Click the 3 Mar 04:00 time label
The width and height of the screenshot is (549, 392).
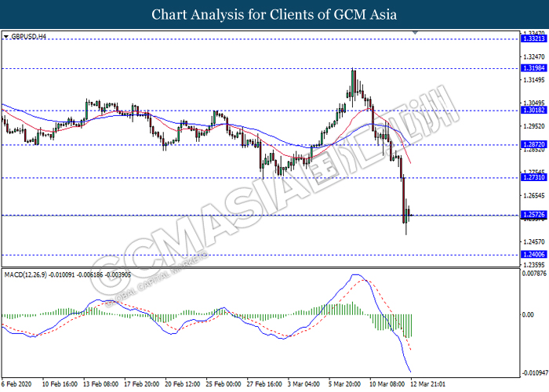click(x=304, y=384)
